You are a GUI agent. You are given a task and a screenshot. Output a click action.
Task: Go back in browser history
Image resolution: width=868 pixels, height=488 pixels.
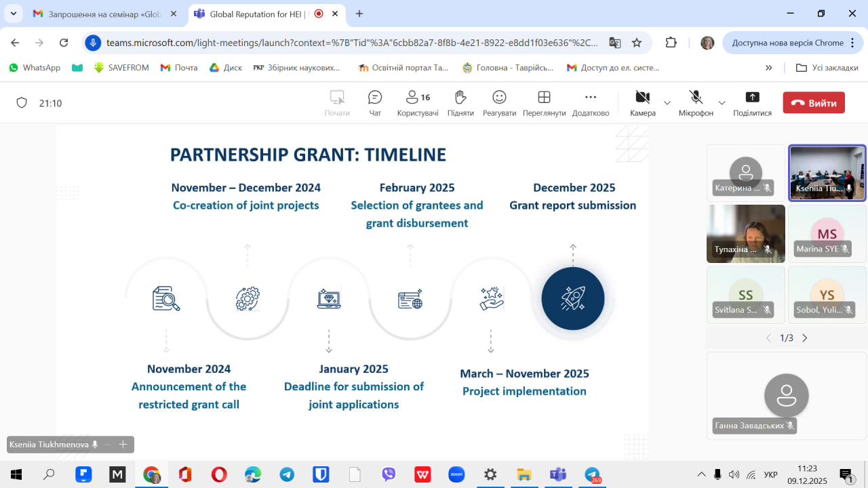15,43
